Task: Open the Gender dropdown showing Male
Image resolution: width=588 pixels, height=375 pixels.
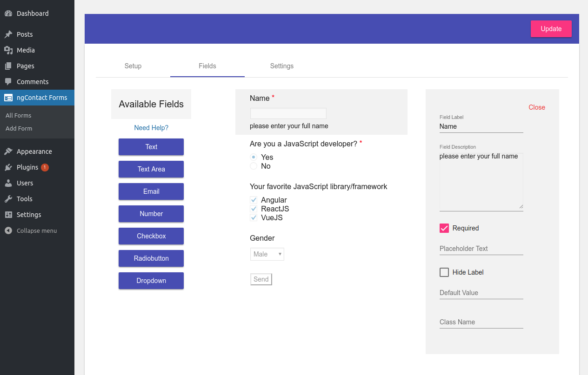Action: (x=267, y=254)
